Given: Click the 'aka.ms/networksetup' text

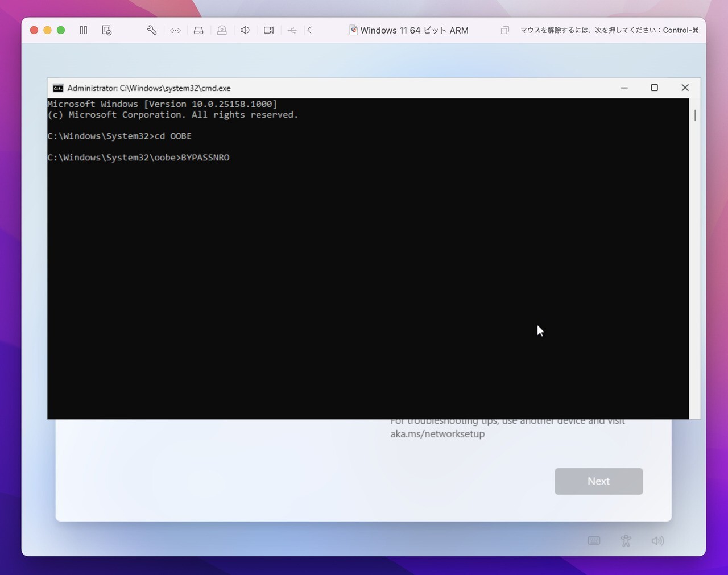Looking at the screenshot, I should 437,434.
